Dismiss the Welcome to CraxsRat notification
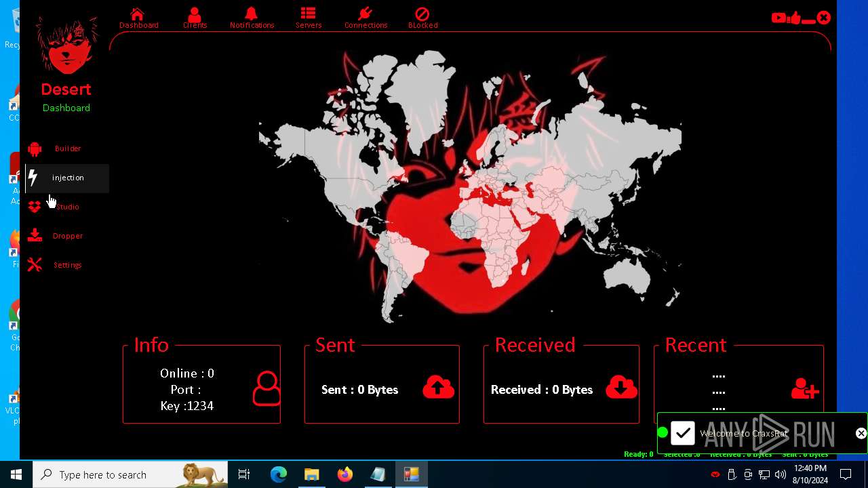The width and height of the screenshot is (868, 488). click(x=861, y=433)
